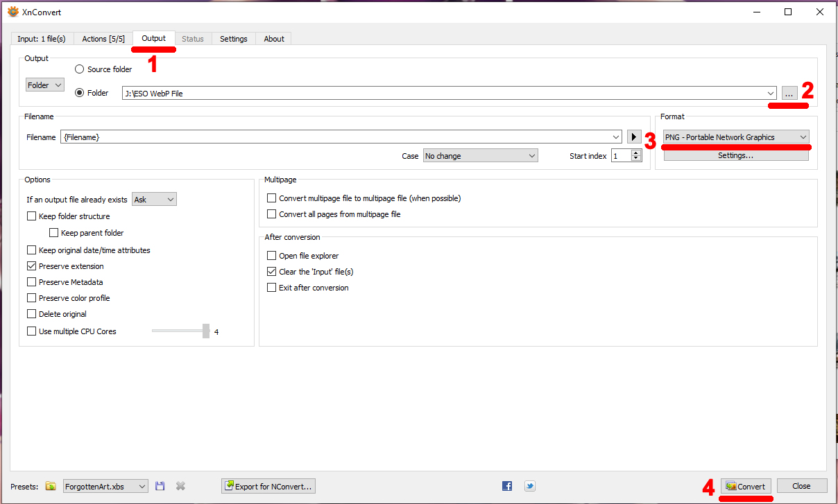Image resolution: width=838 pixels, height=504 pixels.
Task: Open Facebook link icon
Action: pyautogui.click(x=507, y=487)
